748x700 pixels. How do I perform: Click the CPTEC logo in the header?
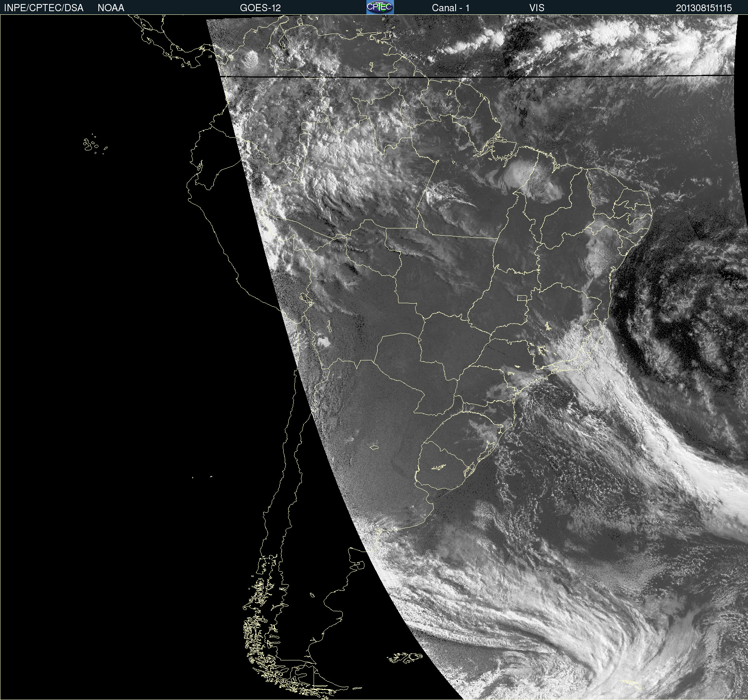tap(380, 7)
